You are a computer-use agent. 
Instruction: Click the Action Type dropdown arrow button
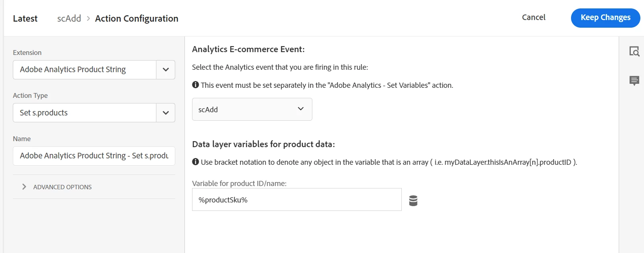coord(166,113)
